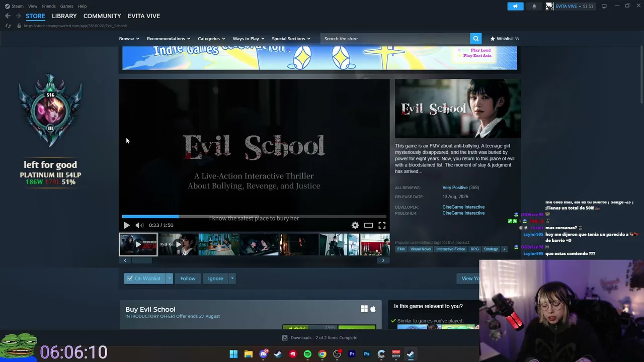Open the View menu

[x=33, y=6]
